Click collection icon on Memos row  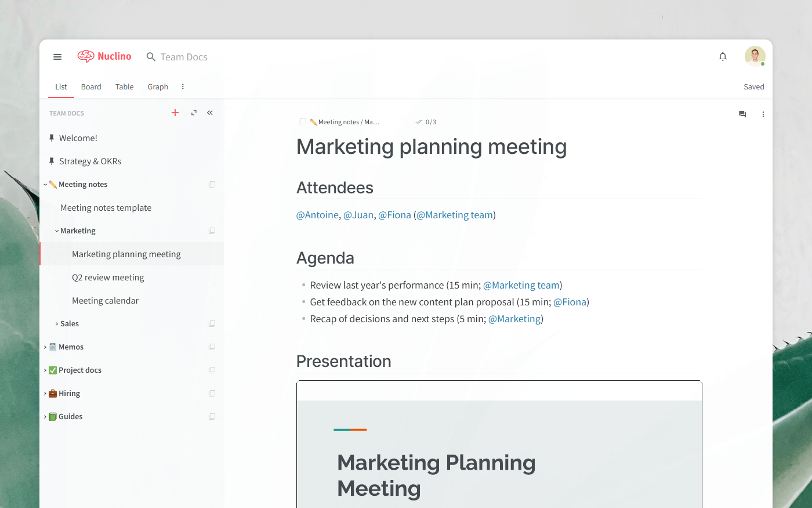(212, 347)
